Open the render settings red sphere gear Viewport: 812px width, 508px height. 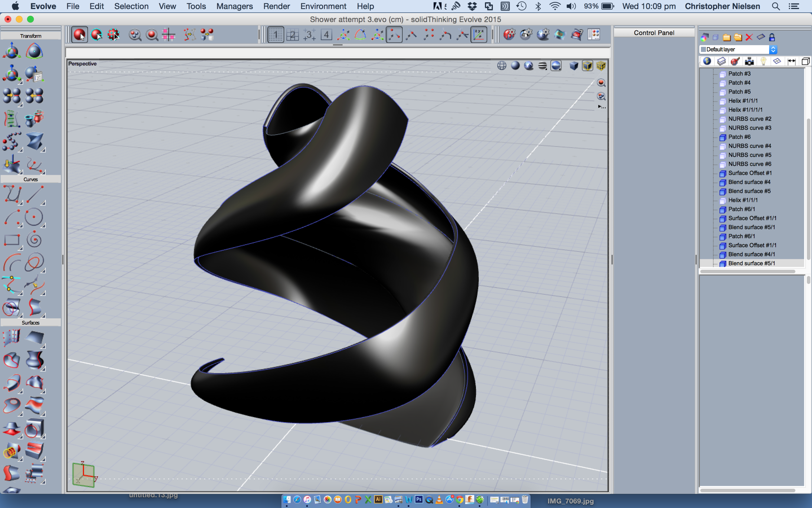click(x=509, y=34)
